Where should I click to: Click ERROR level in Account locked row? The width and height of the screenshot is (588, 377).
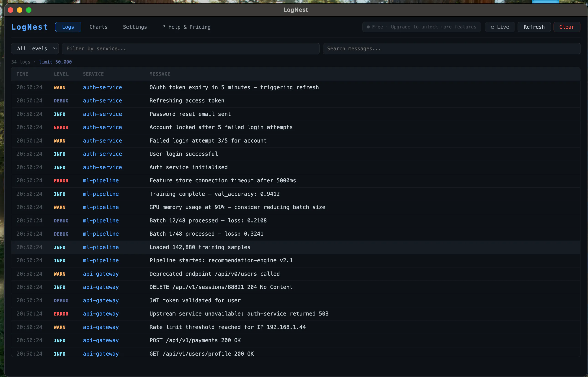coord(61,127)
